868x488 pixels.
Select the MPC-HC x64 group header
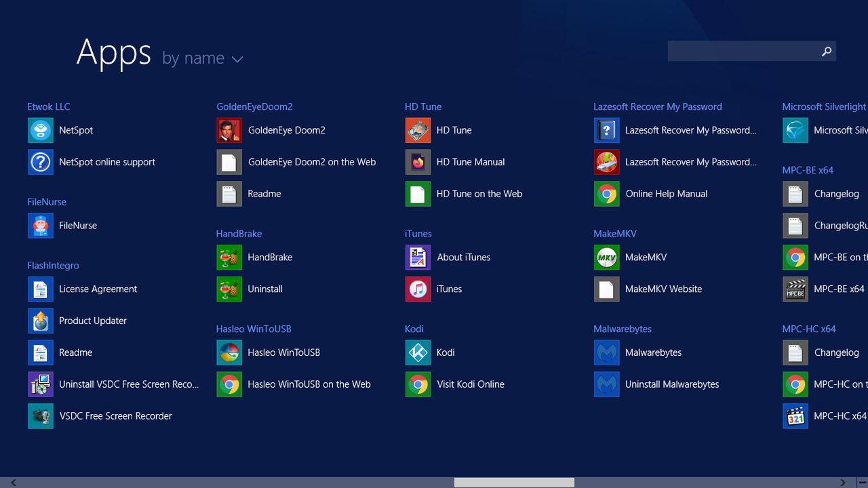[x=809, y=329]
